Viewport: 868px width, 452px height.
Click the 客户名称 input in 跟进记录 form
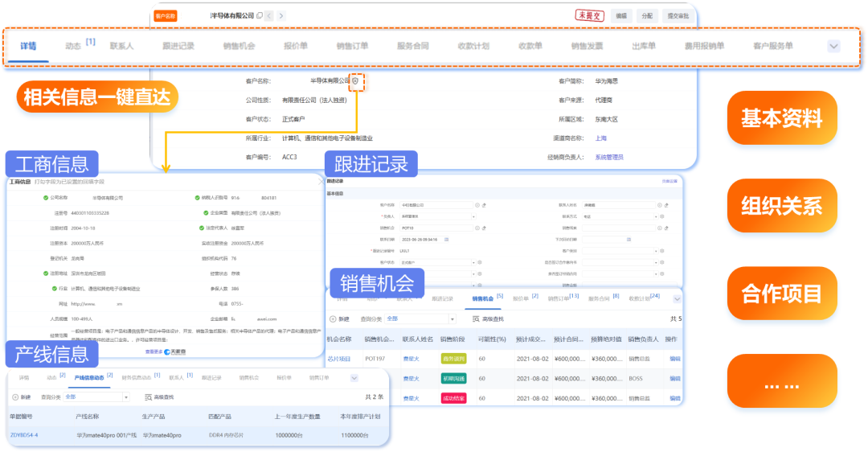coord(437,205)
